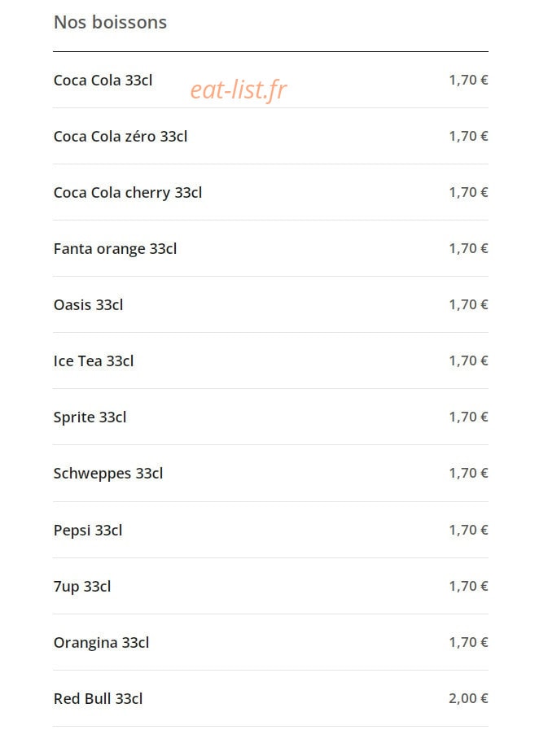
Task: Click the 1,70 € price beside Sprite
Action: click(468, 417)
